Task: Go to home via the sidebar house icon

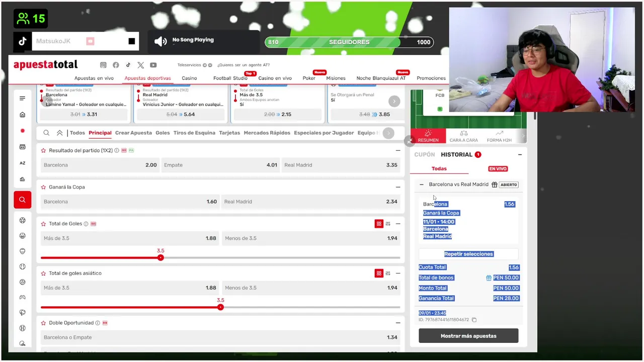Action: [x=22, y=115]
